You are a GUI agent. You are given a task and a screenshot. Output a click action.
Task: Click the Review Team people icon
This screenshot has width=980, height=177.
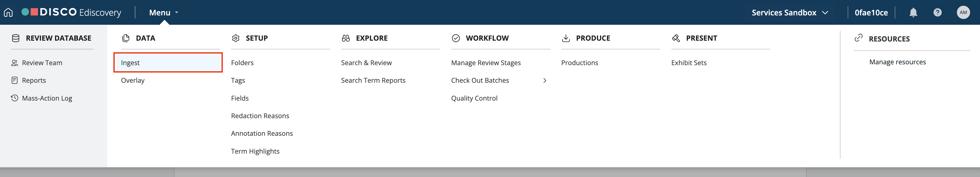[15, 63]
